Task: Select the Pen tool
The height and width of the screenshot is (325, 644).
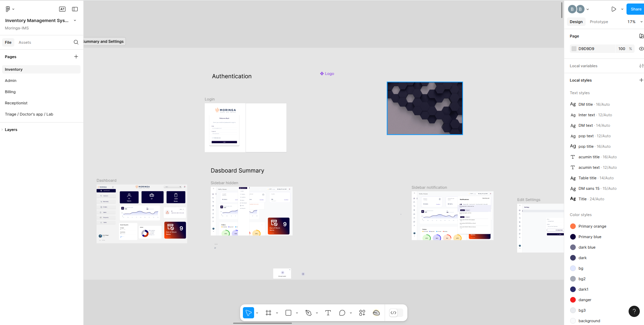Action: coord(308,313)
